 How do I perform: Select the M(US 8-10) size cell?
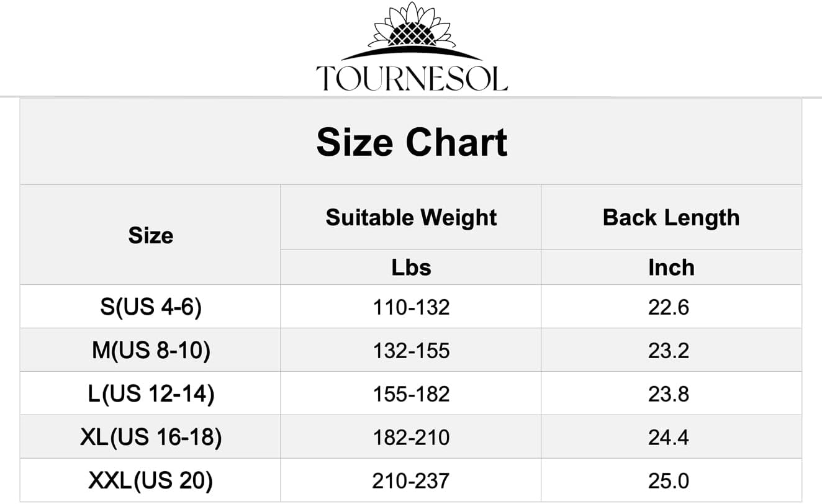pyautogui.click(x=151, y=351)
